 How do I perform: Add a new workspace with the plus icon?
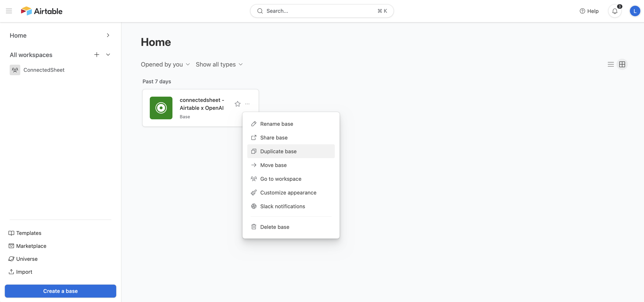pos(97,55)
